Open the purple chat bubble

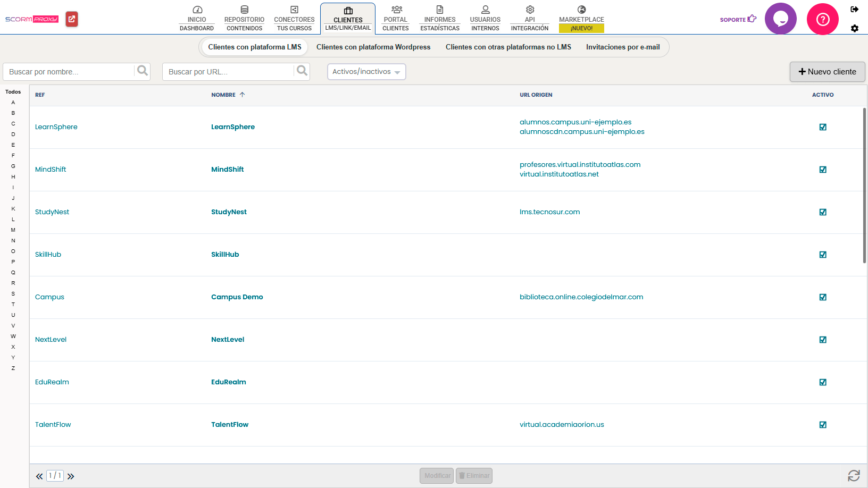(x=780, y=19)
